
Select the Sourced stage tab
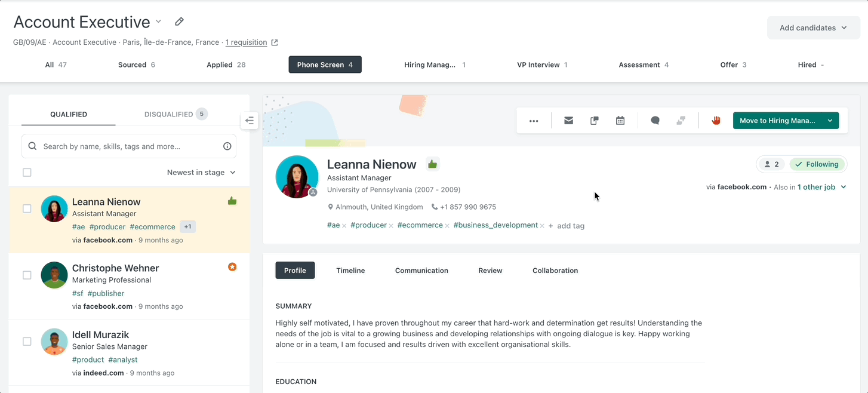[x=137, y=65]
